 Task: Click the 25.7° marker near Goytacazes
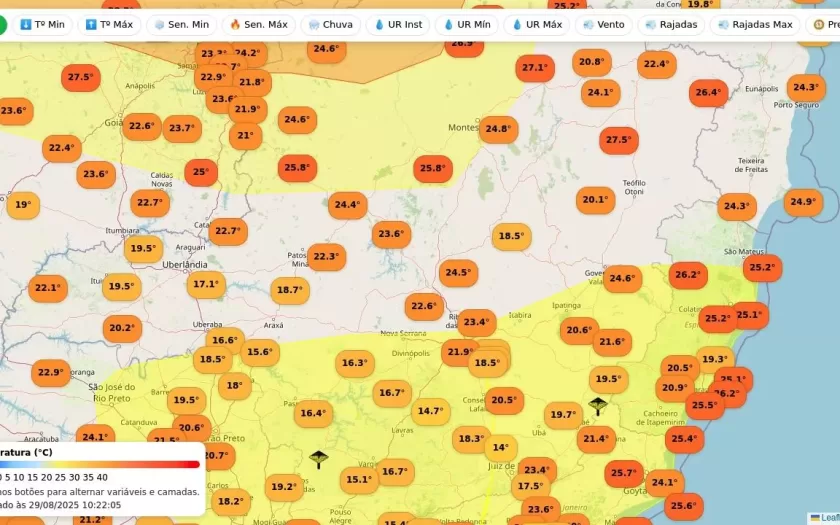tap(623, 473)
